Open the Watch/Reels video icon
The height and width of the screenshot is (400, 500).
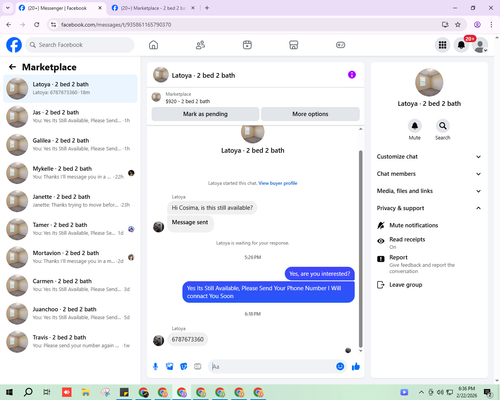click(247, 45)
